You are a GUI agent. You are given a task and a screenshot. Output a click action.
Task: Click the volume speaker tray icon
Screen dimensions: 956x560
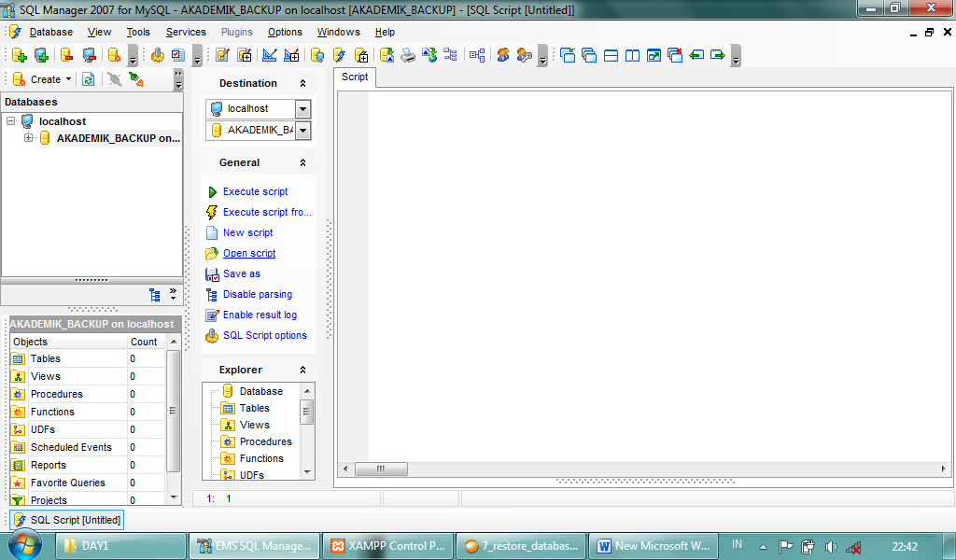pyautogui.click(x=831, y=547)
